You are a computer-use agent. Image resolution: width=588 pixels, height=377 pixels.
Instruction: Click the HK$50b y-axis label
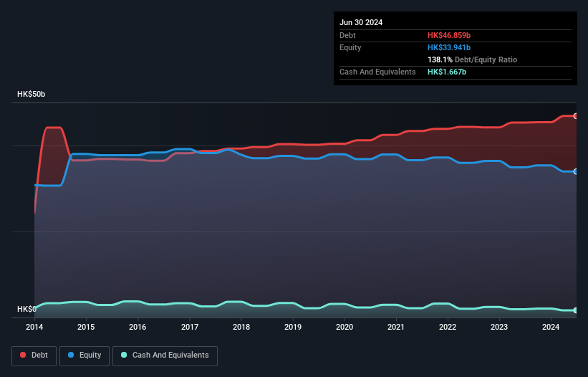coord(31,94)
